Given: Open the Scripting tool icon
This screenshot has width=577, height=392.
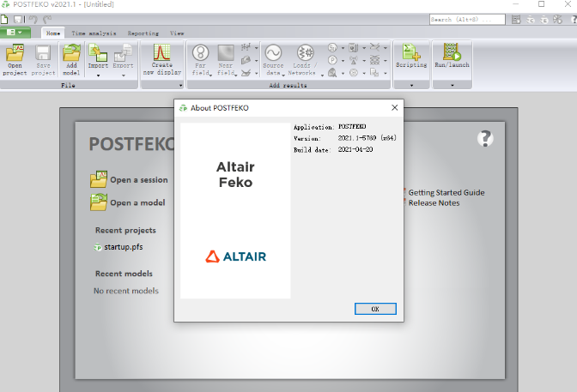Looking at the screenshot, I should tap(410, 53).
